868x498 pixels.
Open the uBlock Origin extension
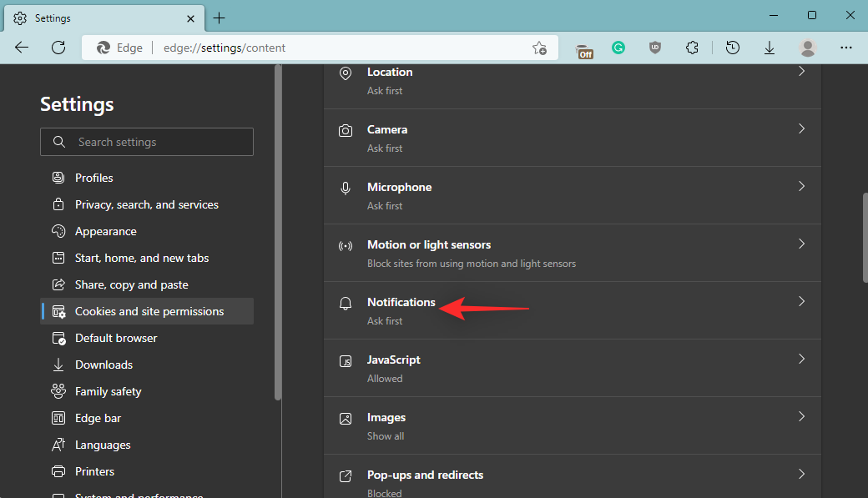pyautogui.click(x=655, y=48)
